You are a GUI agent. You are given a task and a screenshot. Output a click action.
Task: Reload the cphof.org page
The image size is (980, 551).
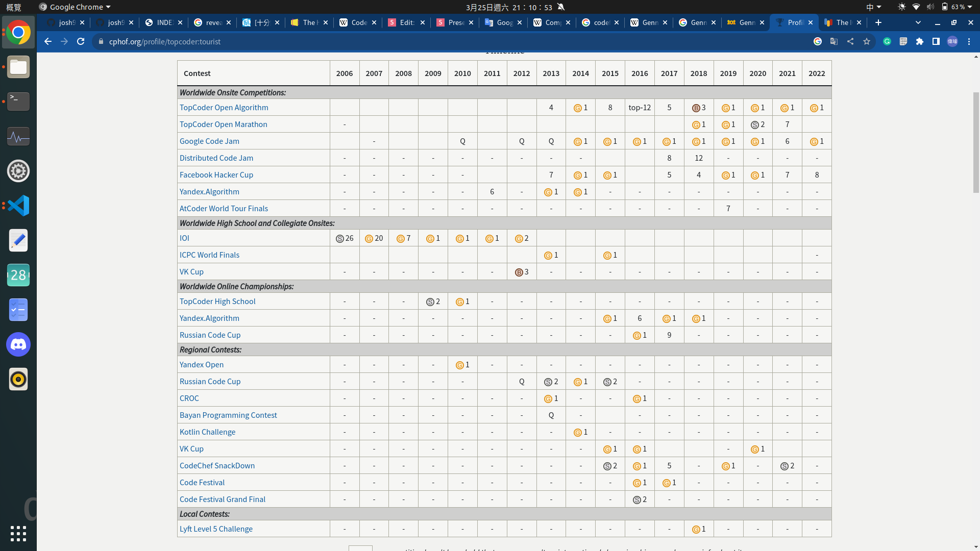pos(81,41)
